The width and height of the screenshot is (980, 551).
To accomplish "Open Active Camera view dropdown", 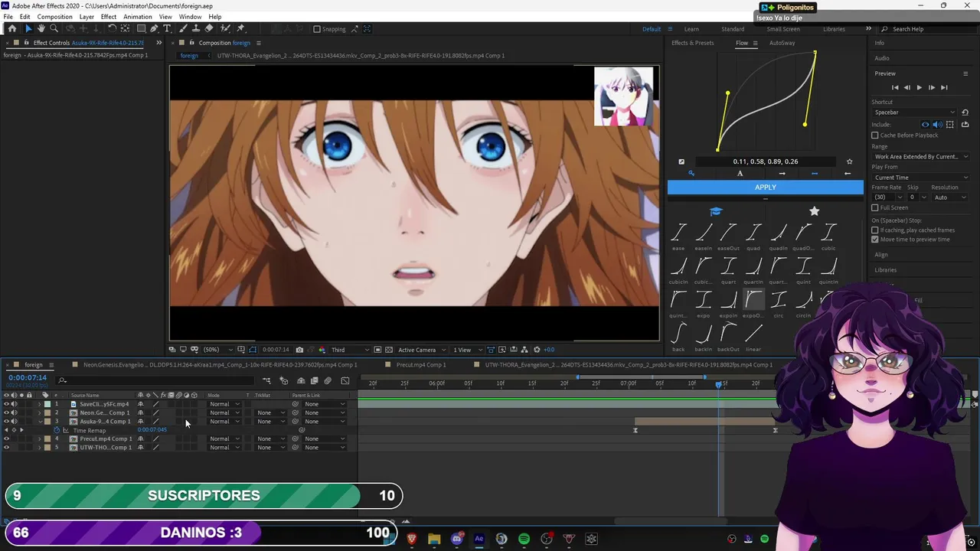I will pyautogui.click(x=421, y=350).
